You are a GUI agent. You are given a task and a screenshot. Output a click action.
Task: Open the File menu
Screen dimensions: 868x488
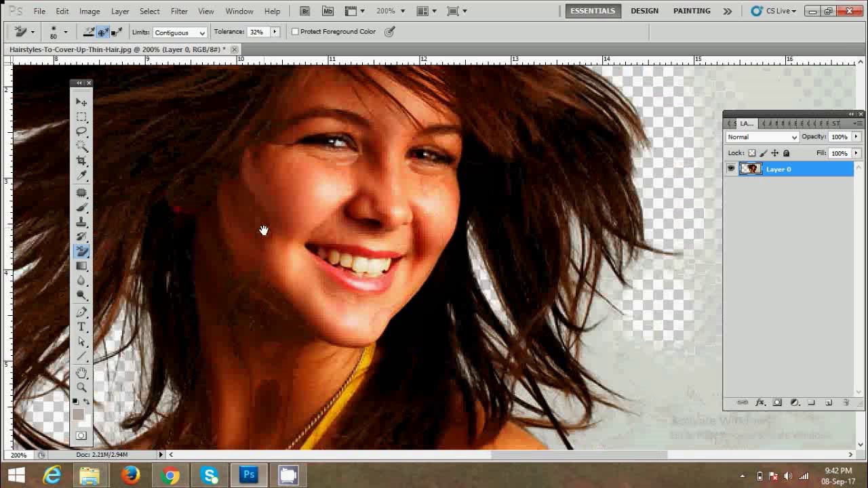click(x=39, y=12)
